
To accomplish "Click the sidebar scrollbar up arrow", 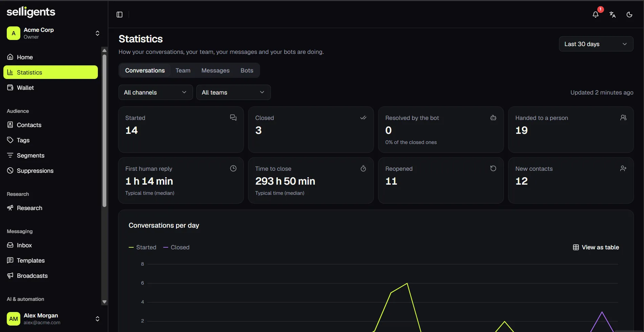I will pos(104,50).
